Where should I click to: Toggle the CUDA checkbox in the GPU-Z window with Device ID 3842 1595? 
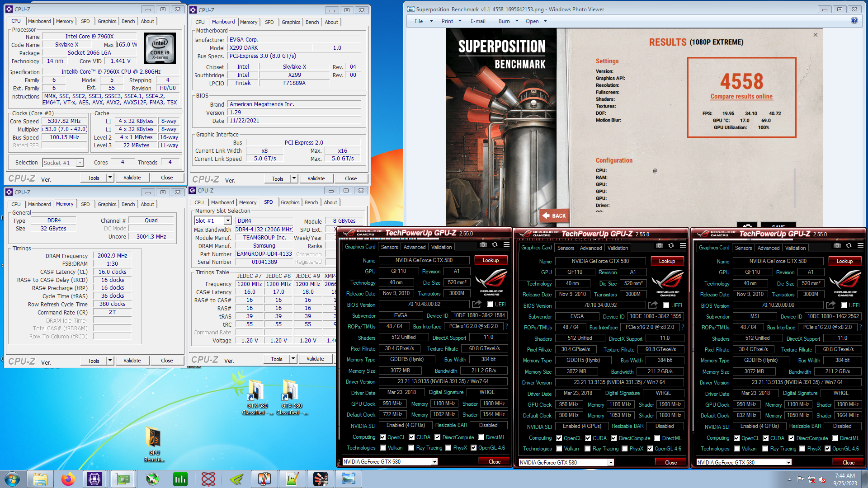[x=588, y=438]
